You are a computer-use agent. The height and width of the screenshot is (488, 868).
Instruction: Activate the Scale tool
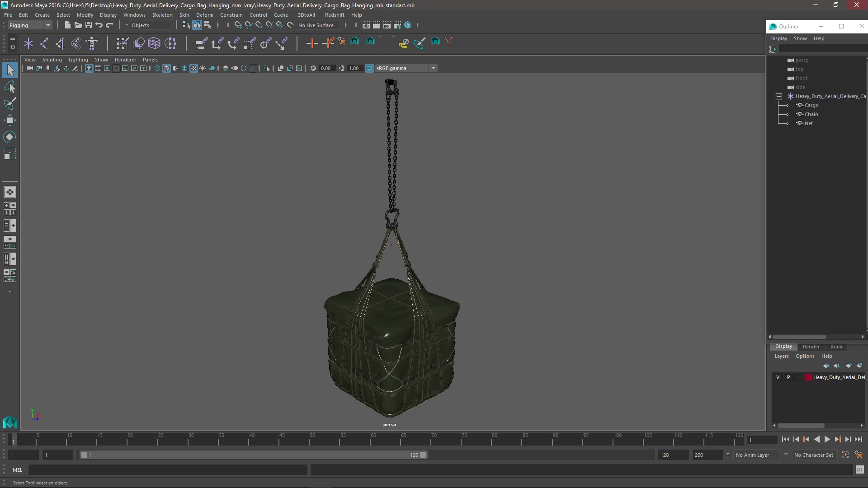coord(10,154)
